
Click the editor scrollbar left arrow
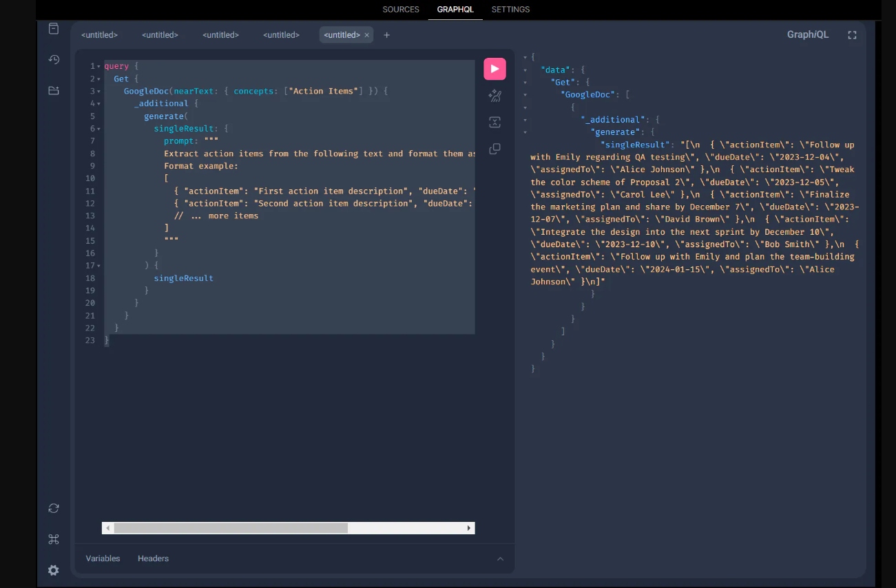coord(107,528)
